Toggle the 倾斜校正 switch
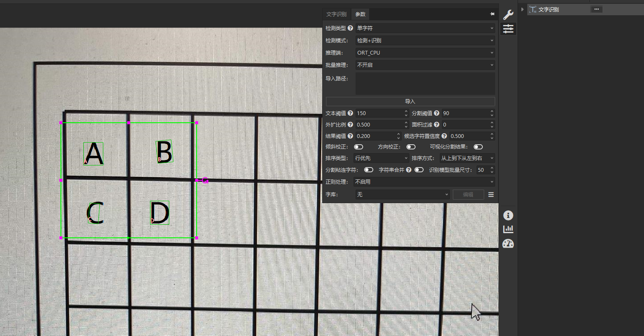644x336 pixels. click(x=359, y=147)
